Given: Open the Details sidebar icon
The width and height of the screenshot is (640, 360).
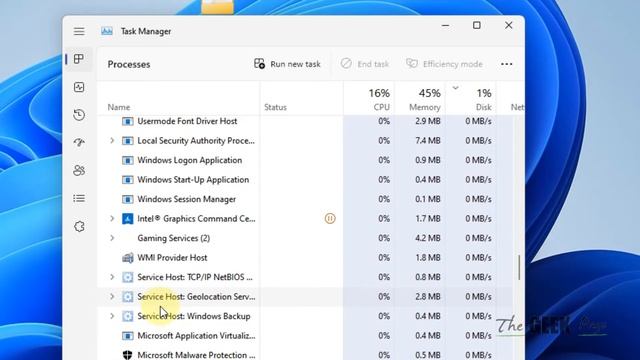Looking at the screenshot, I should pyautogui.click(x=79, y=198).
